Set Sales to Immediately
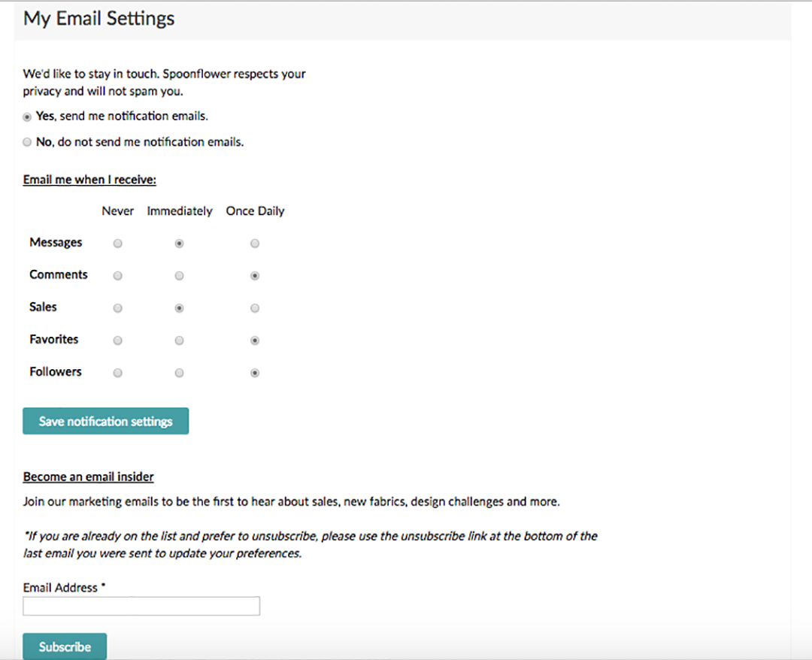The image size is (812, 660). [179, 308]
